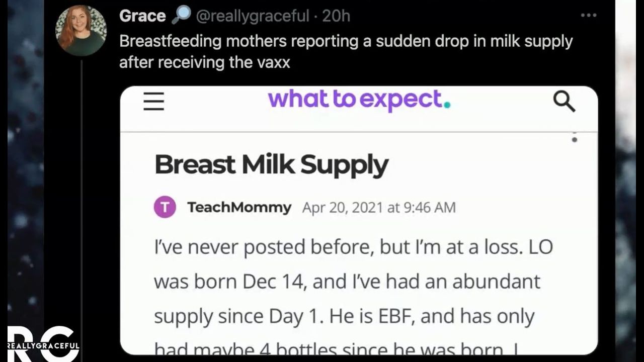Click the tweet text about milk supply
The width and height of the screenshot is (644, 362).
click(x=346, y=51)
